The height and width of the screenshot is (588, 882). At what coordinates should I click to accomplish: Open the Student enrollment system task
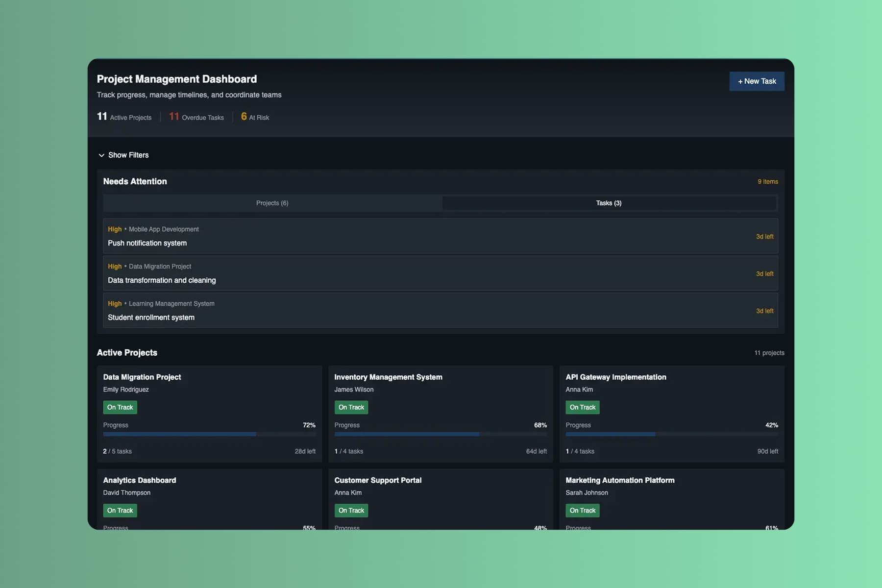[x=441, y=311]
